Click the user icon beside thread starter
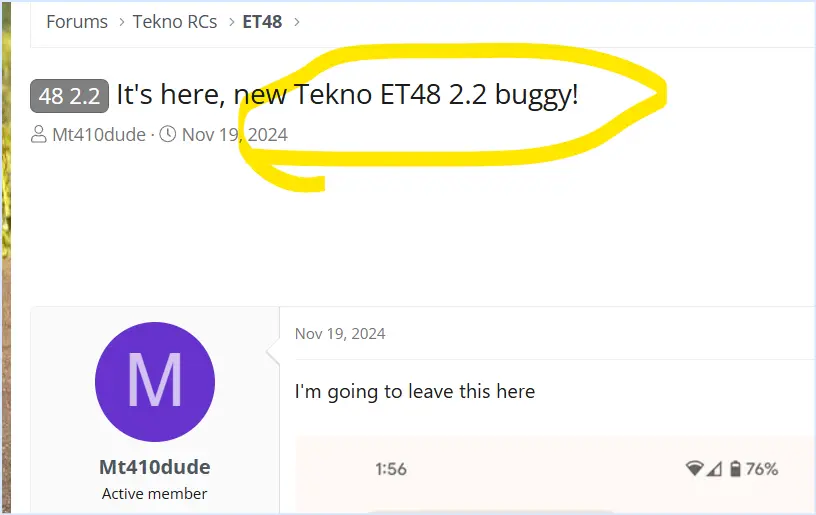Screen dimensions: 816x515 pyautogui.click(x=39, y=135)
